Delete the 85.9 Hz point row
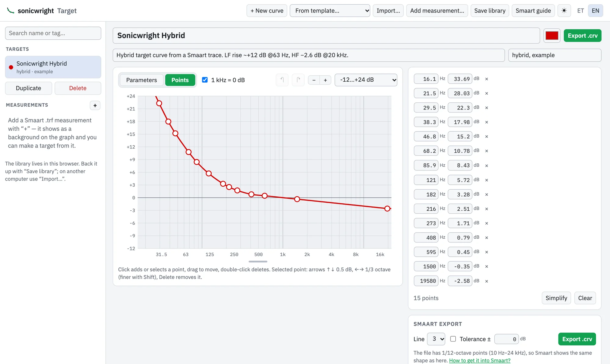The image size is (610, 364). pyautogui.click(x=486, y=166)
